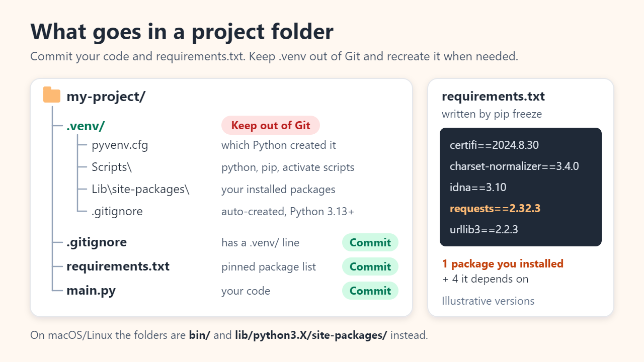Screen dimensions: 644x362
Task: Select the .venv/ folder entry
Action: [x=86, y=126]
